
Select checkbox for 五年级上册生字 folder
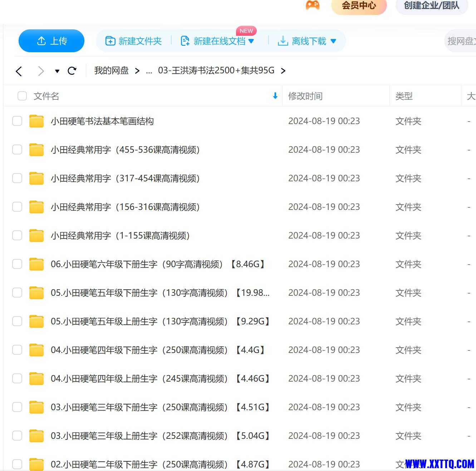[17, 321]
